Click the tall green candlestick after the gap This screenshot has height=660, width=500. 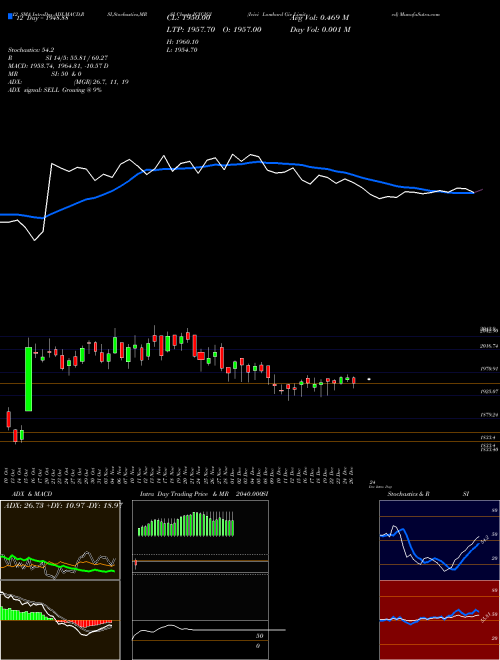[x=28, y=379]
